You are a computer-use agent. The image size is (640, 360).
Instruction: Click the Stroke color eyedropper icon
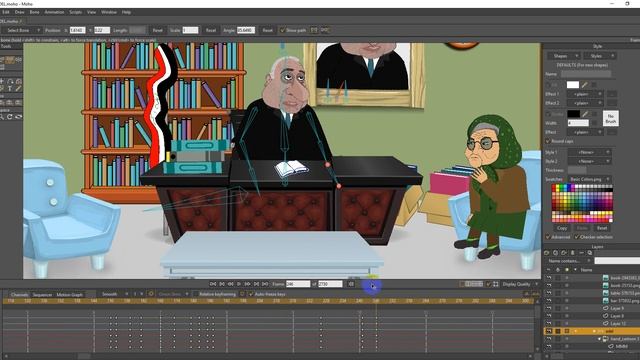point(584,114)
